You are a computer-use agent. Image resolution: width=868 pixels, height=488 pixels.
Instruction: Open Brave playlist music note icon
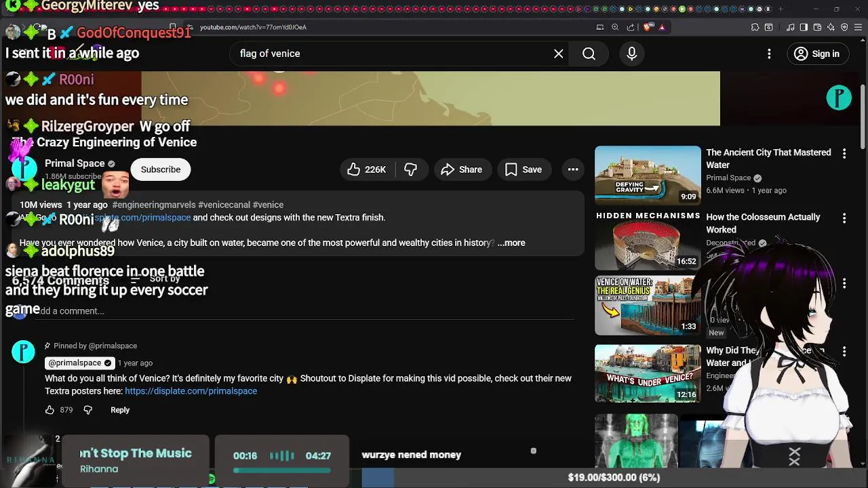coord(791,27)
